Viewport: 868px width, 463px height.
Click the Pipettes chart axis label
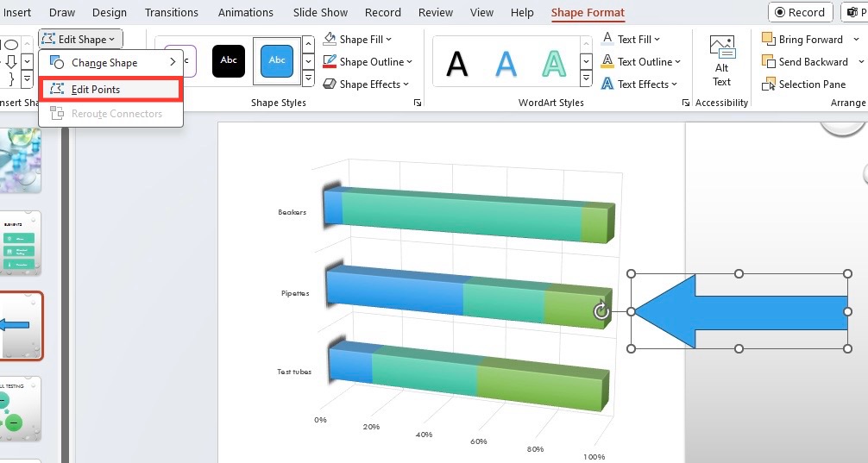[295, 293]
